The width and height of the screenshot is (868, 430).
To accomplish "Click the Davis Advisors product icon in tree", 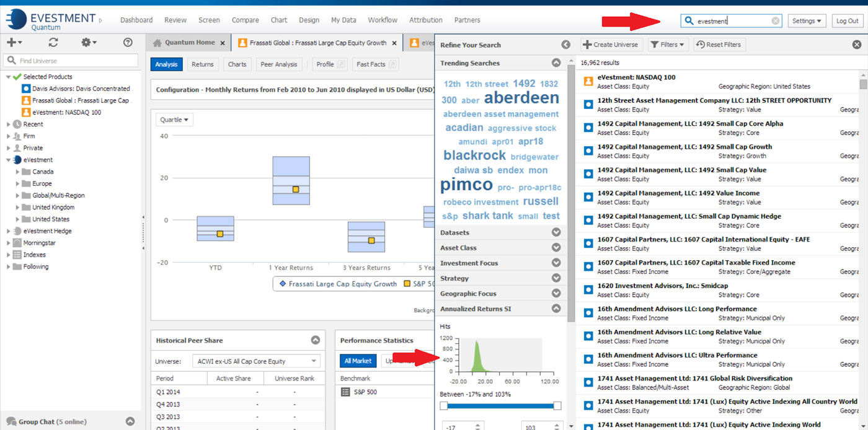I will tap(26, 89).
